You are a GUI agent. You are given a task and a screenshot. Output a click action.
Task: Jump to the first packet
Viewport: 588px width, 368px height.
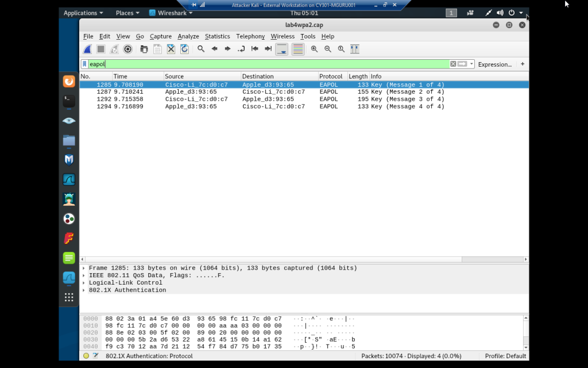254,49
